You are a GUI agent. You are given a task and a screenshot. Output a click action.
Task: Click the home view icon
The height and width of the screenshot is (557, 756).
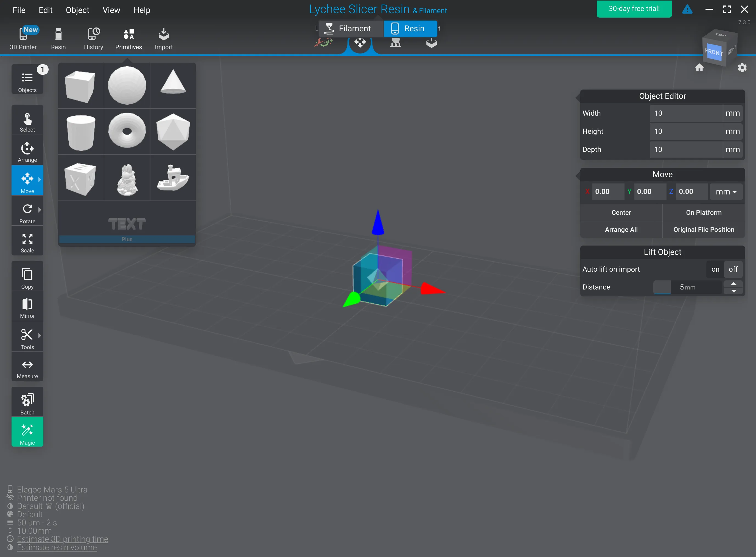click(x=699, y=68)
